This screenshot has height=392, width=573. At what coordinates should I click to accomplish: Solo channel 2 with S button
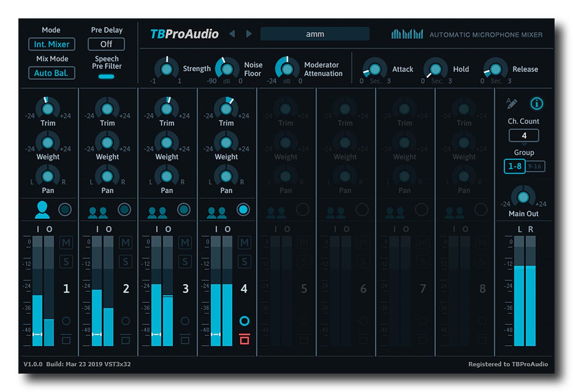click(x=125, y=261)
